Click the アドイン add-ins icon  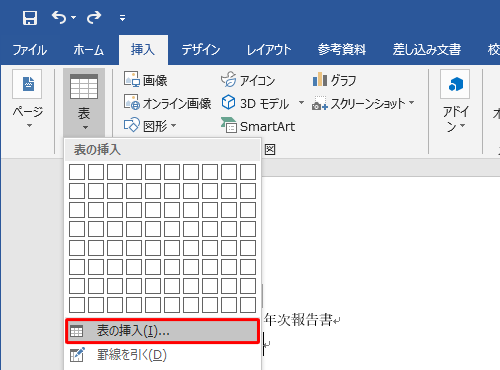455,84
